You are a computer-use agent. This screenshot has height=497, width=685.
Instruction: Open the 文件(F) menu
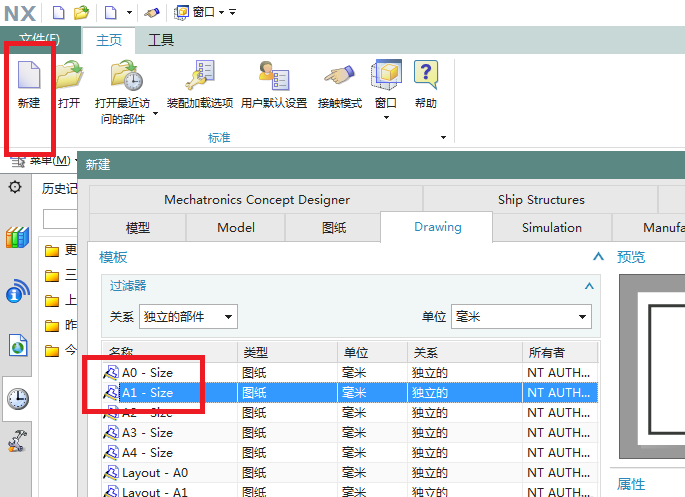(40, 39)
